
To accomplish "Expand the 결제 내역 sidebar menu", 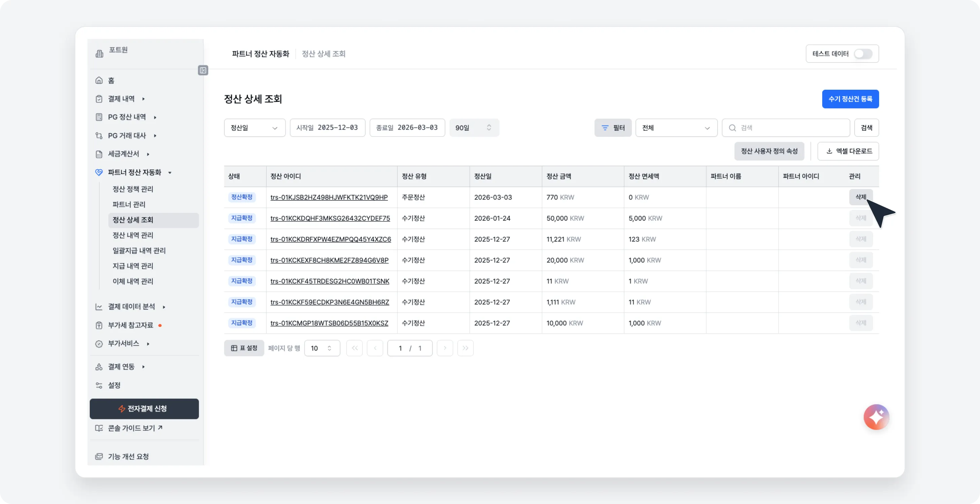I will [121, 99].
